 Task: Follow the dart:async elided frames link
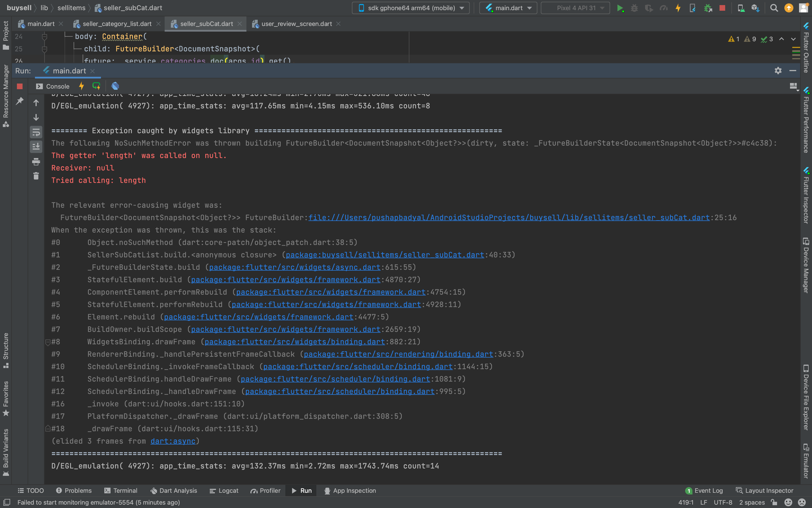pos(173,441)
